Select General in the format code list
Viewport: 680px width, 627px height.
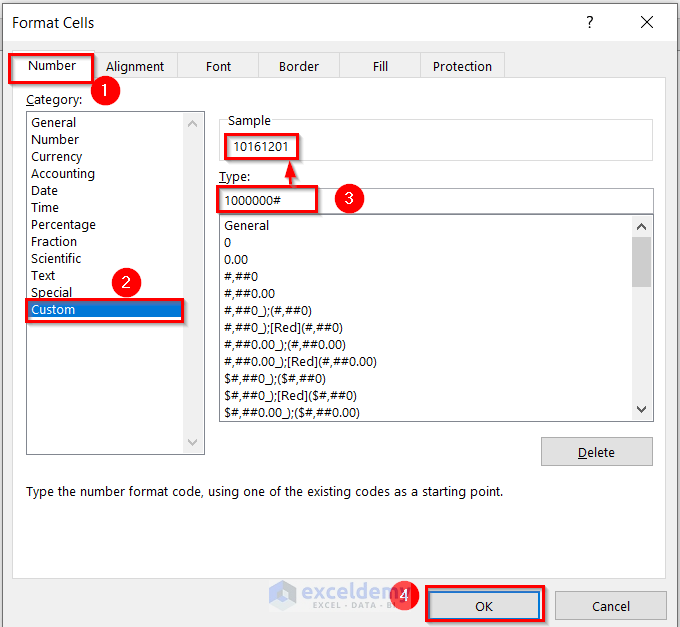(426, 225)
